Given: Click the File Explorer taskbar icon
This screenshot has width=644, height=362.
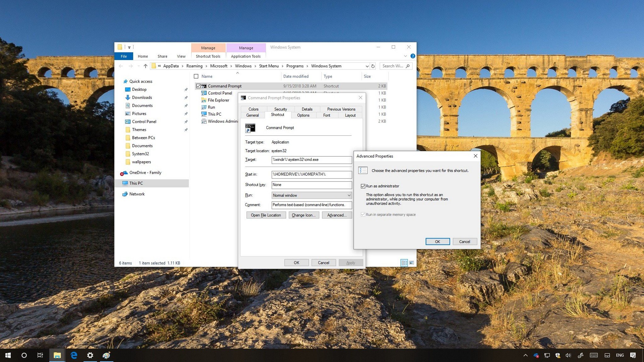Looking at the screenshot, I should (x=57, y=355).
